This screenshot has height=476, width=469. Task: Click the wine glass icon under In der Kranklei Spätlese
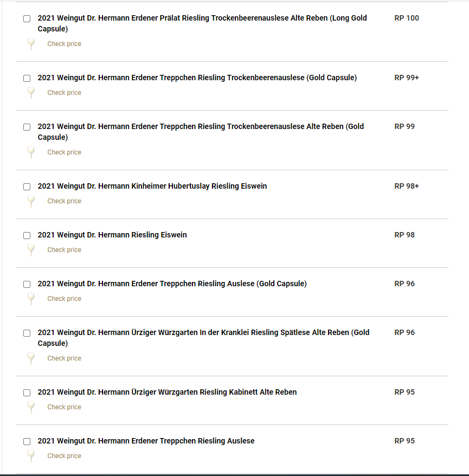click(31, 358)
